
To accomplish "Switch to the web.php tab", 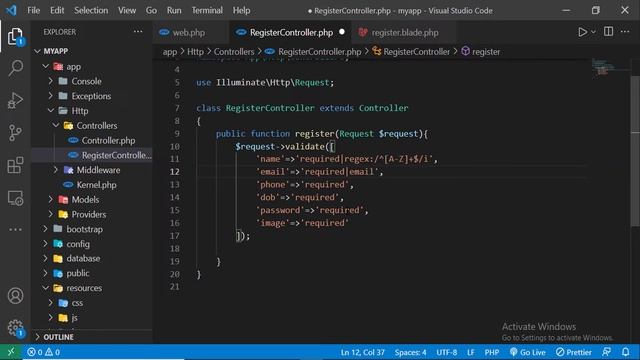I will pyautogui.click(x=189, y=32).
